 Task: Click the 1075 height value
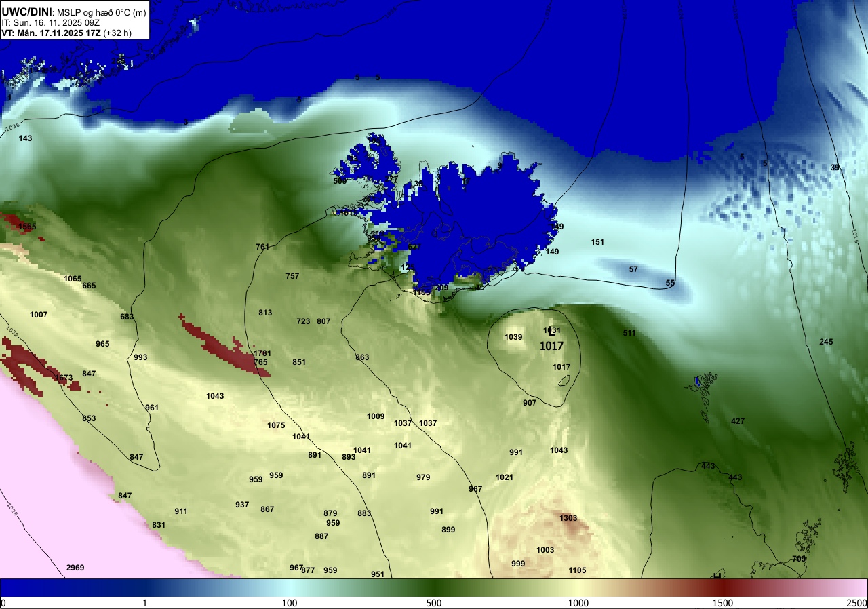[x=276, y=425]
